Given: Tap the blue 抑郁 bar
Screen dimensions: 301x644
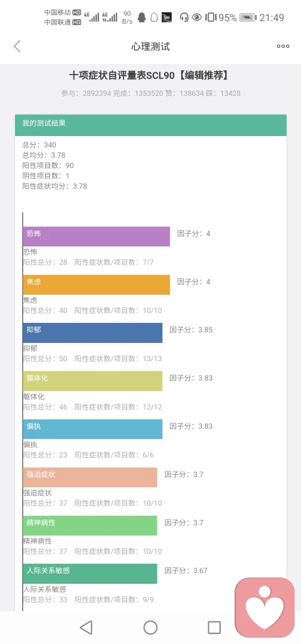Looking at the screenshot, I should (93, 333).
